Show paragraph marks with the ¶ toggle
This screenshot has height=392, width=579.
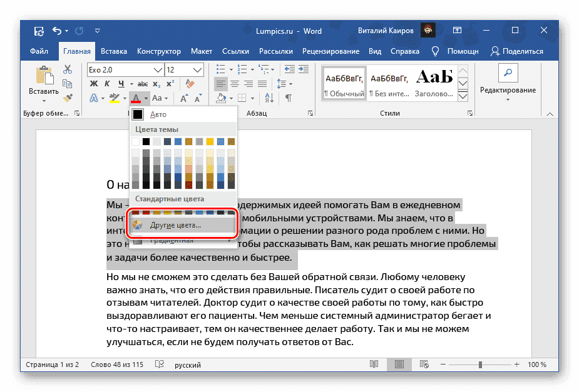pyautogui.click(x=288, y=98)
